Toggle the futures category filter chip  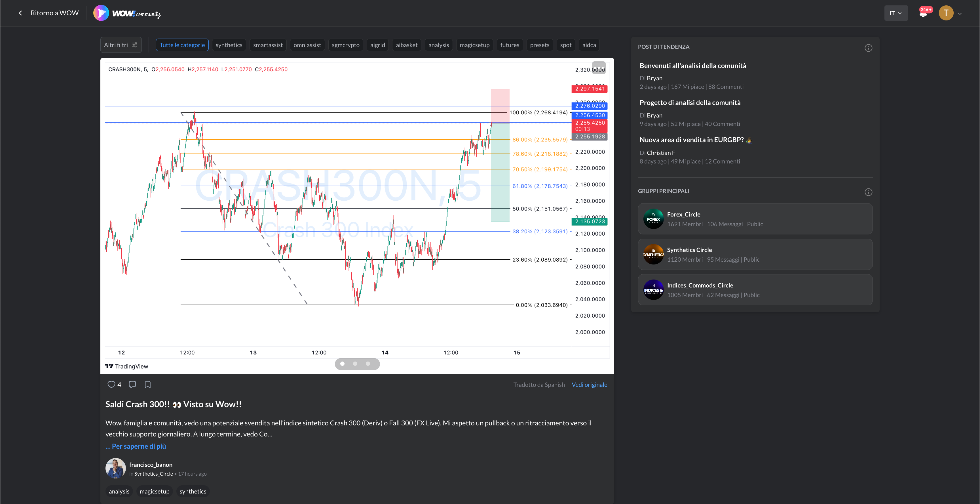[x=509, y=45]
